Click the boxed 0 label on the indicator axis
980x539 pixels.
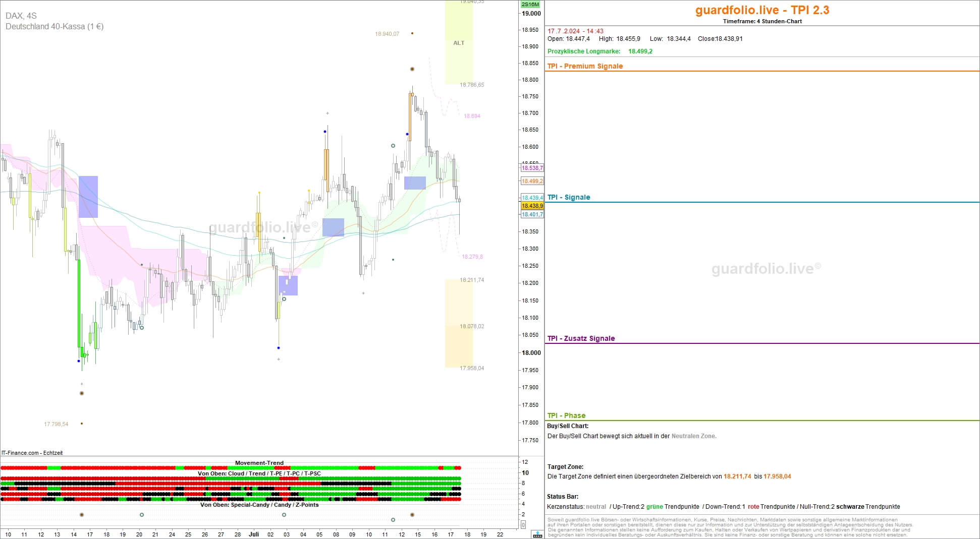click(x=523, y=525)
